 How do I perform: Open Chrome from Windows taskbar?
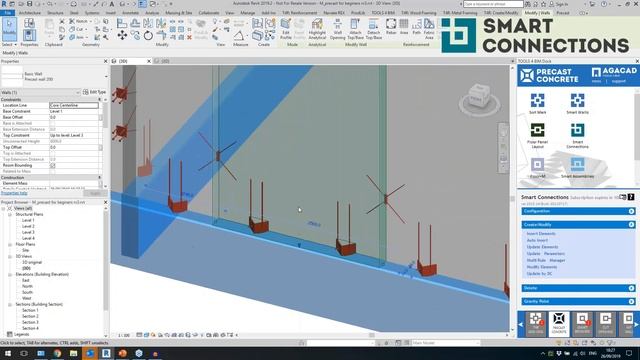point(57,353)
